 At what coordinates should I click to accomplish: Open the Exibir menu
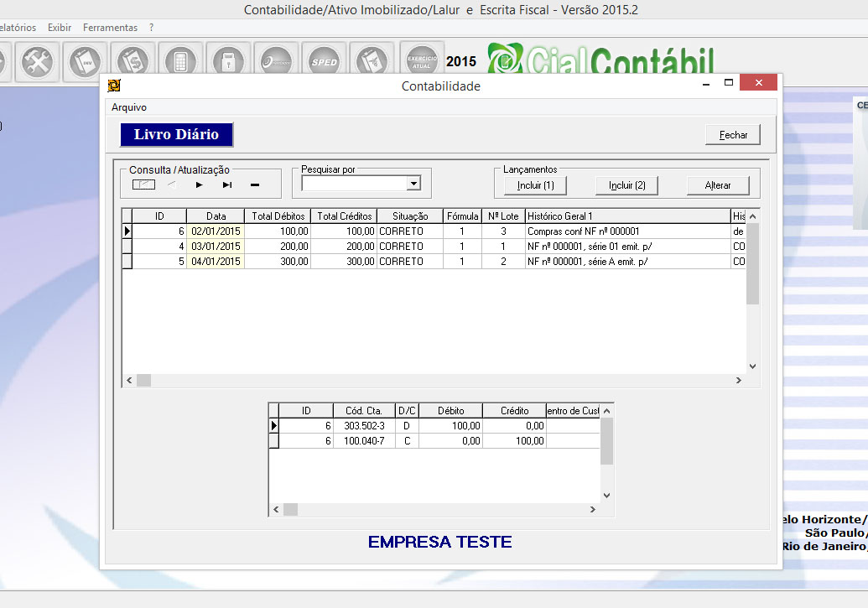click(x=60, y=28)
